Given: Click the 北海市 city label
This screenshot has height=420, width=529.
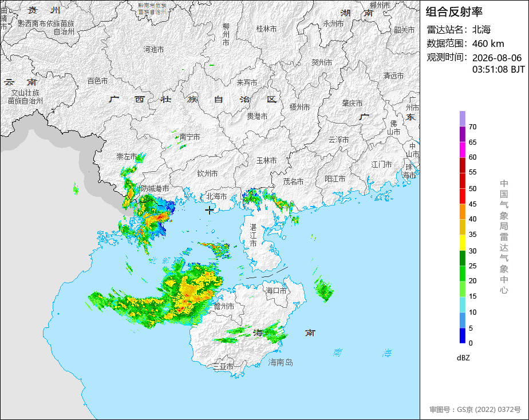Looking at the screenshot, I should coord(216,196).
